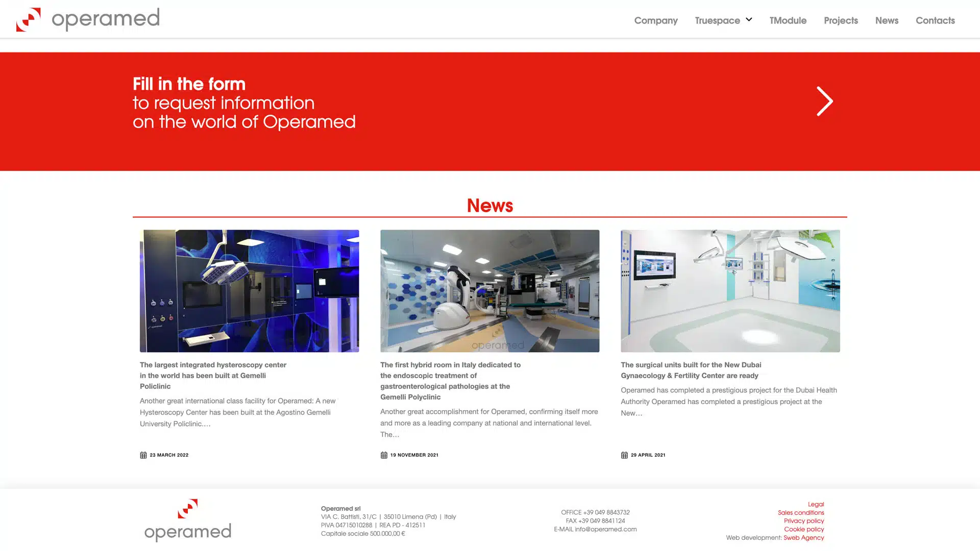Visit the Sweb Agency link
This screenshot has height=551, width=980.
(x=804, y=538)
